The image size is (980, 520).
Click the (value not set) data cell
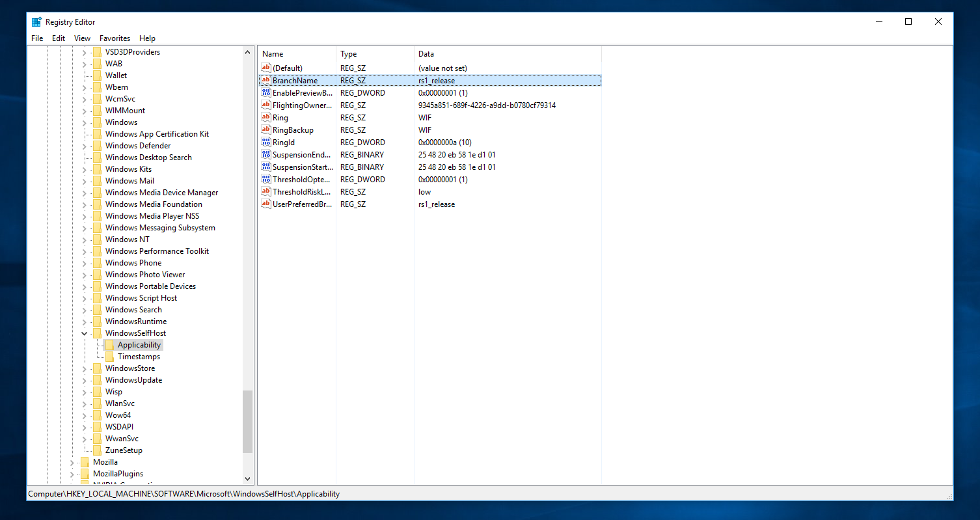click(x=442, y=68)
